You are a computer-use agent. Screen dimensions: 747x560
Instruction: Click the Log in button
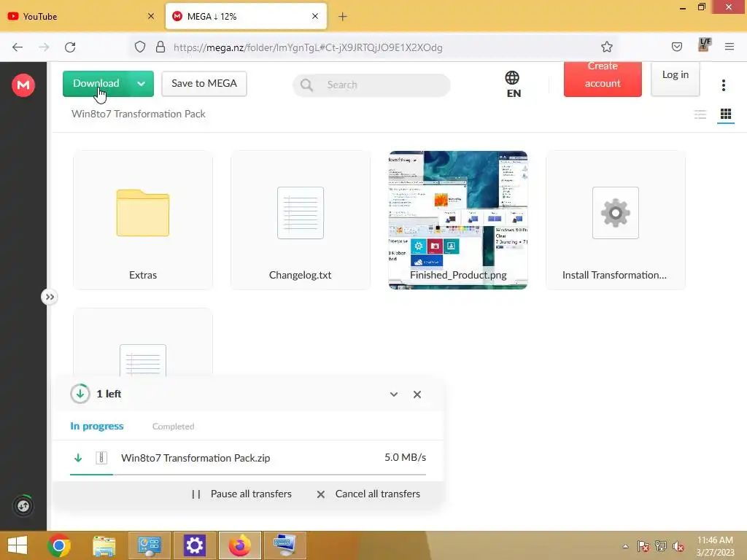(x=675, y=79)
